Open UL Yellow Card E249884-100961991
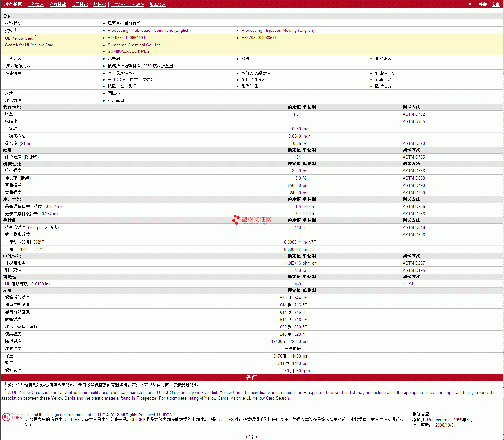This screenshot has width=504, height=440. point(126,38)
